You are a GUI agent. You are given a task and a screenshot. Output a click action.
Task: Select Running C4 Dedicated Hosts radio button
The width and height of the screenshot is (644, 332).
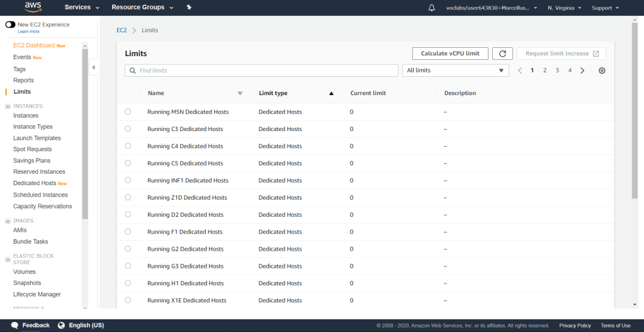(128, 146)
